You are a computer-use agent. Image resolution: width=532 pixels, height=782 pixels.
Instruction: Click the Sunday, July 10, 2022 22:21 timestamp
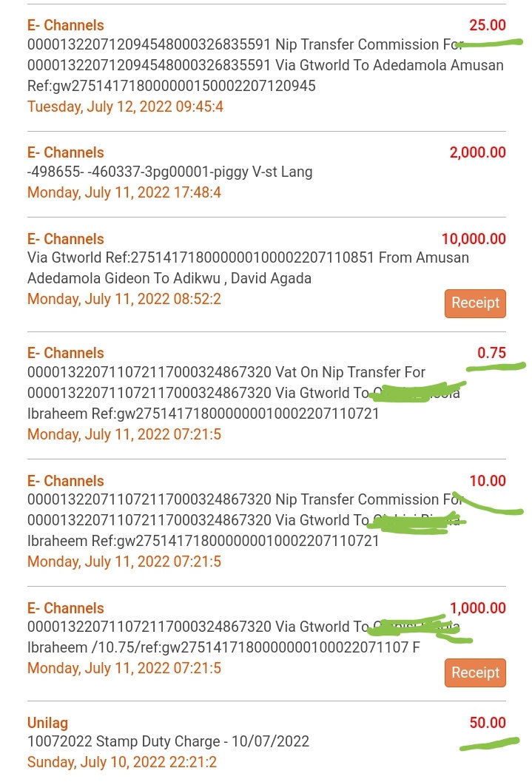point(122,762)
